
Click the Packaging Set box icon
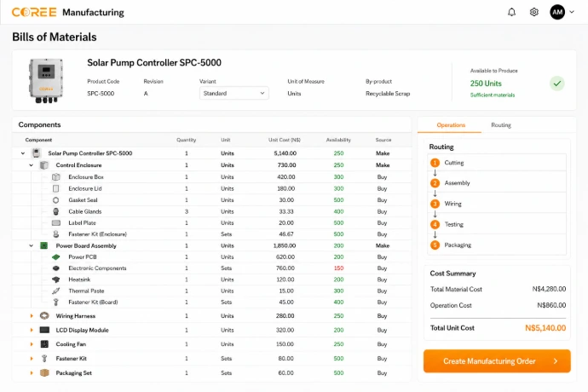tap(44, 373)
